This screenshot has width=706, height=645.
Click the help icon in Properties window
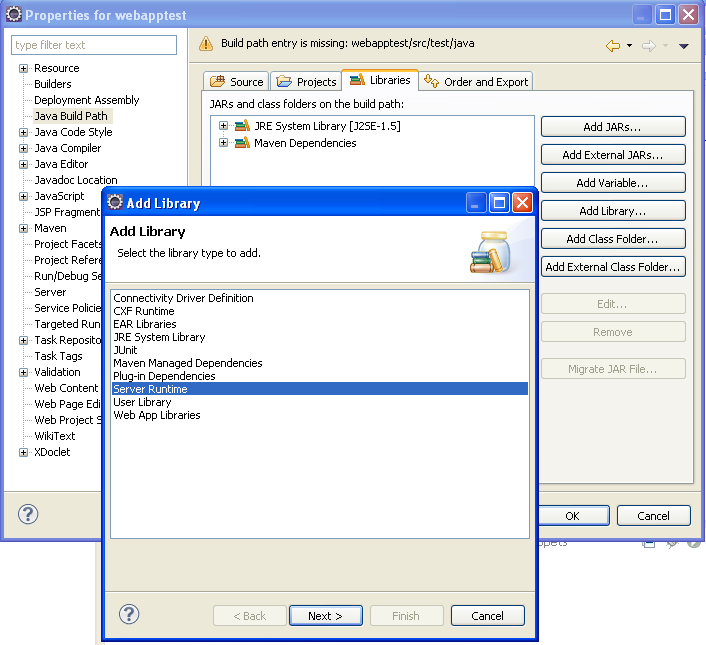click(x=28, y=514)
